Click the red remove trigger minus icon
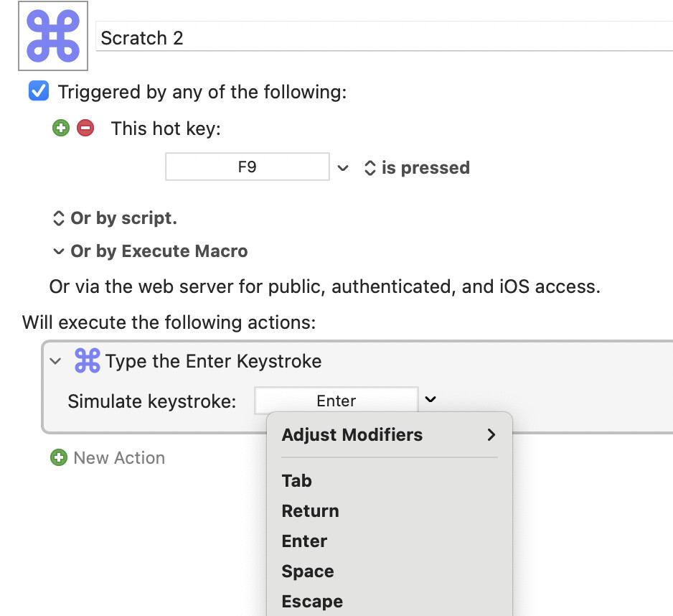 point(85,129)
